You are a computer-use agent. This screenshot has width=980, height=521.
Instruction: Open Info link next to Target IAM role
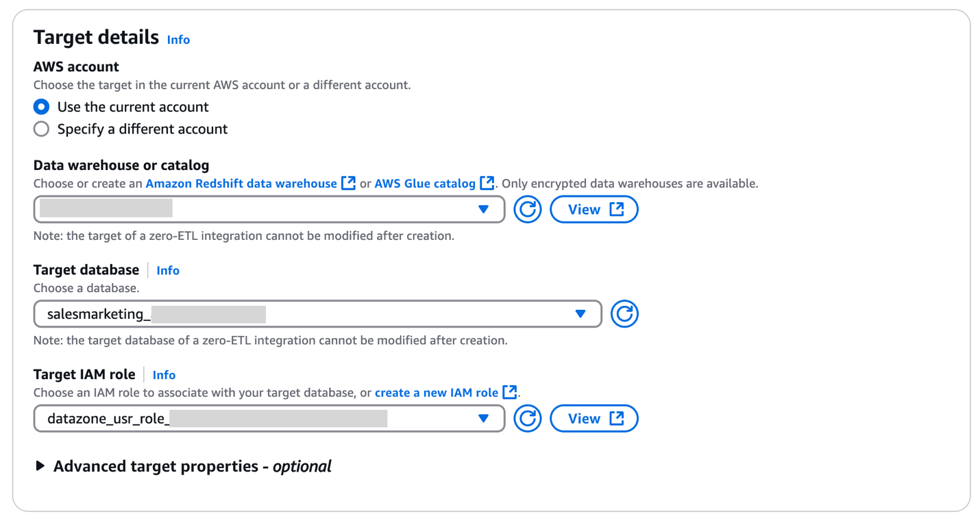[164, 375]
